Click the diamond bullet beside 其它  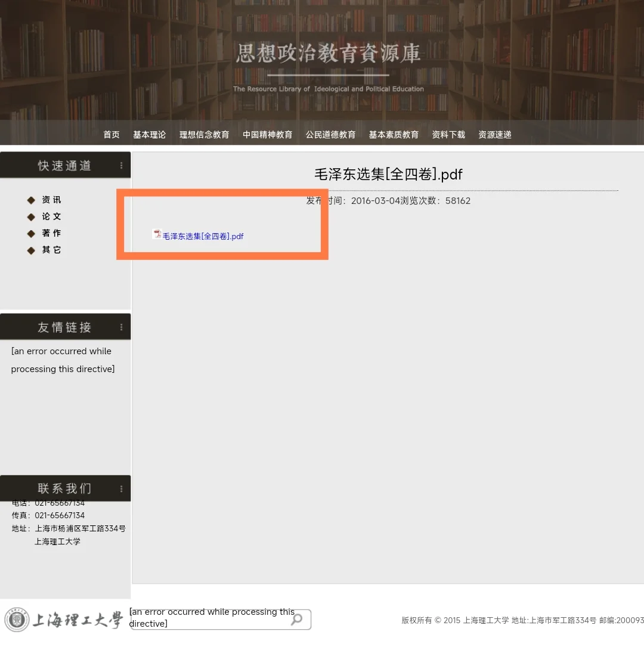pyautogui.click(x=31, y=250)
